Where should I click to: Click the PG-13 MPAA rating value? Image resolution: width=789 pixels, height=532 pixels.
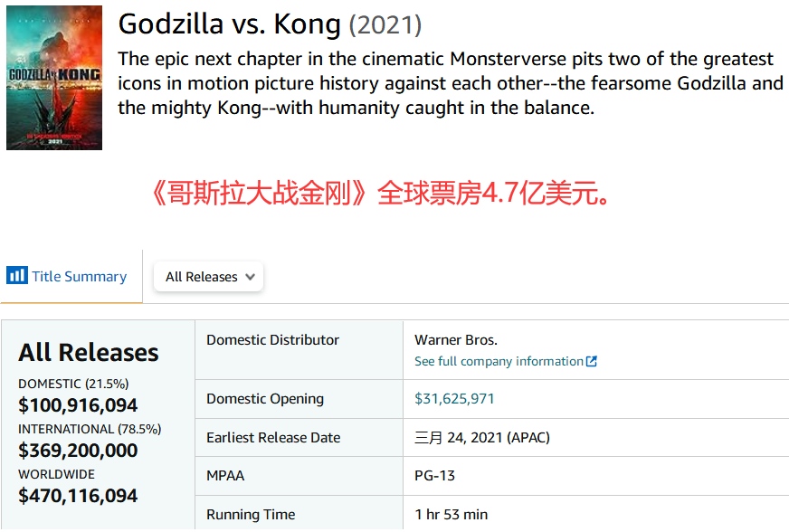click(x=434, y=476)
